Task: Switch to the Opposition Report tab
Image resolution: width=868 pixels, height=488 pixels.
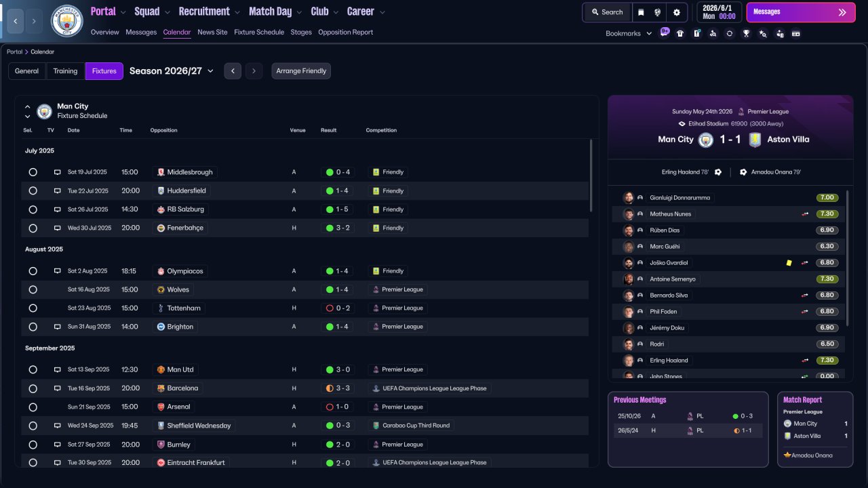Action: pyautogui.click(x=345, y=32)
